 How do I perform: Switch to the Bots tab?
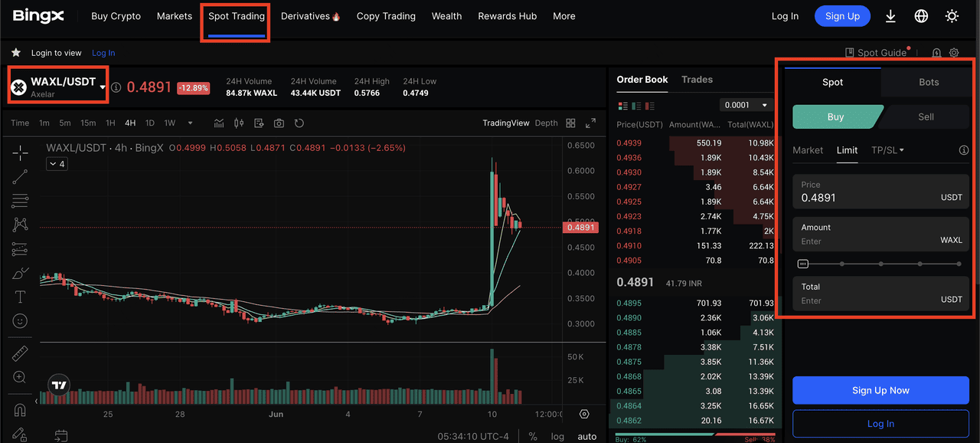929,82
